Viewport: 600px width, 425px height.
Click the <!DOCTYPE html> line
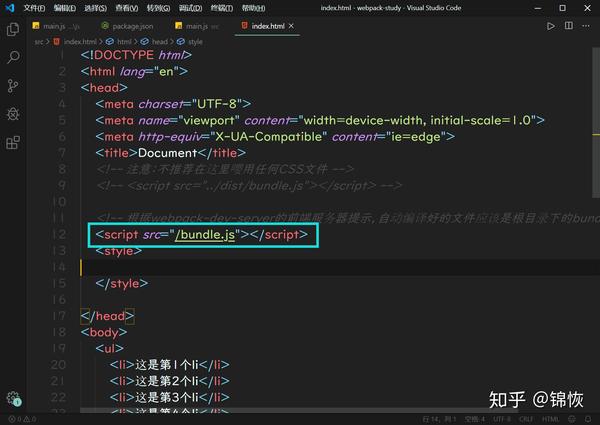[x=136, y=55]
